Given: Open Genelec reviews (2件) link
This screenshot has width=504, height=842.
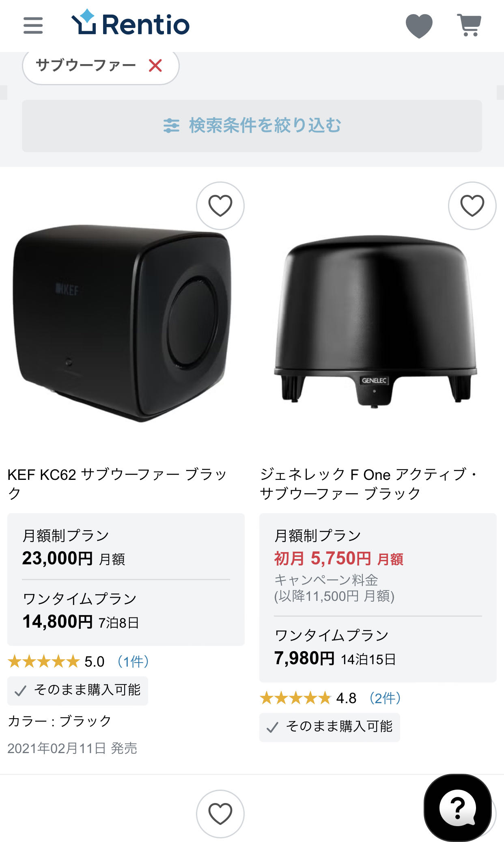Looking at the screenshot, I should pos(385,698).
